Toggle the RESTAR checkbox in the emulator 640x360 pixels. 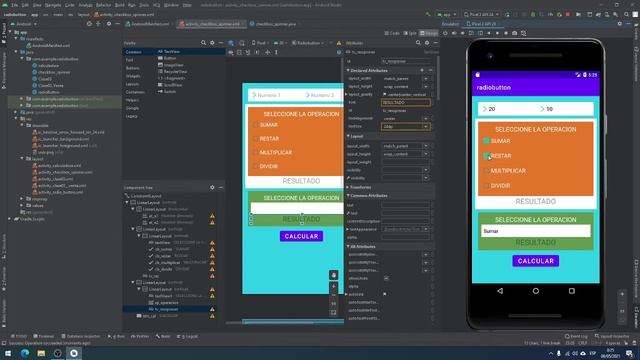(486, 156)
